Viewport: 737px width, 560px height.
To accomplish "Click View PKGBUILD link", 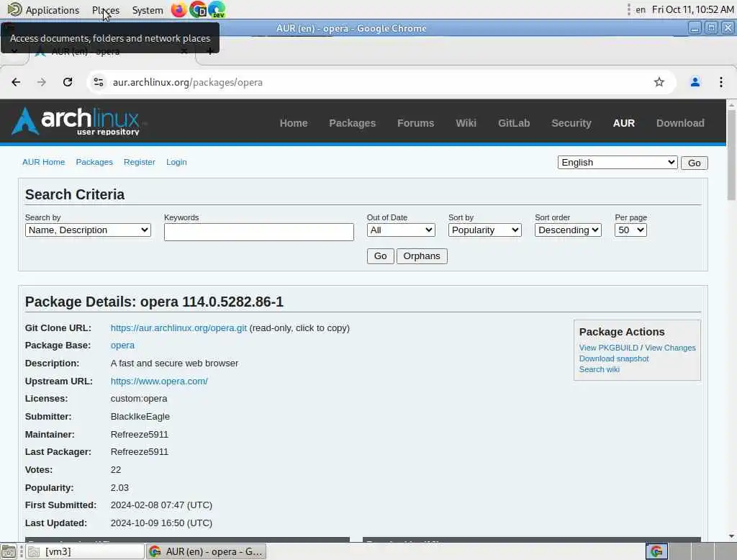I will [x=608, y=348].
